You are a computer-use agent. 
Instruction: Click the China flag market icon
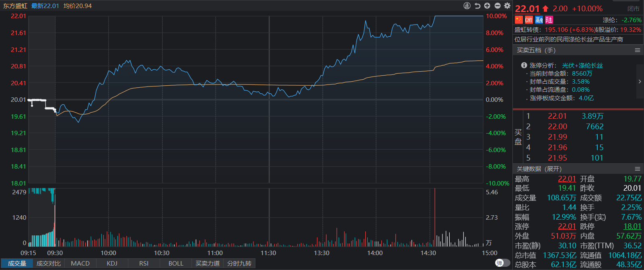tap(519, 20)
